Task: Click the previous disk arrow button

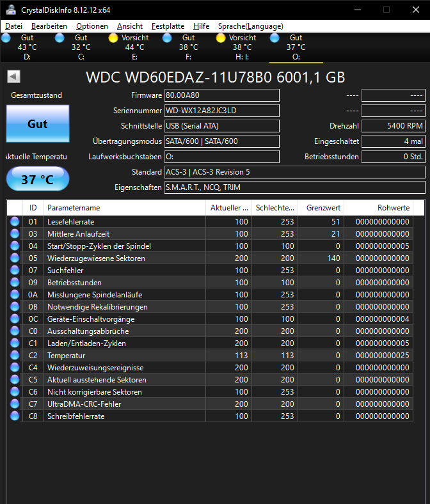Action: click(x=14, y=77)
